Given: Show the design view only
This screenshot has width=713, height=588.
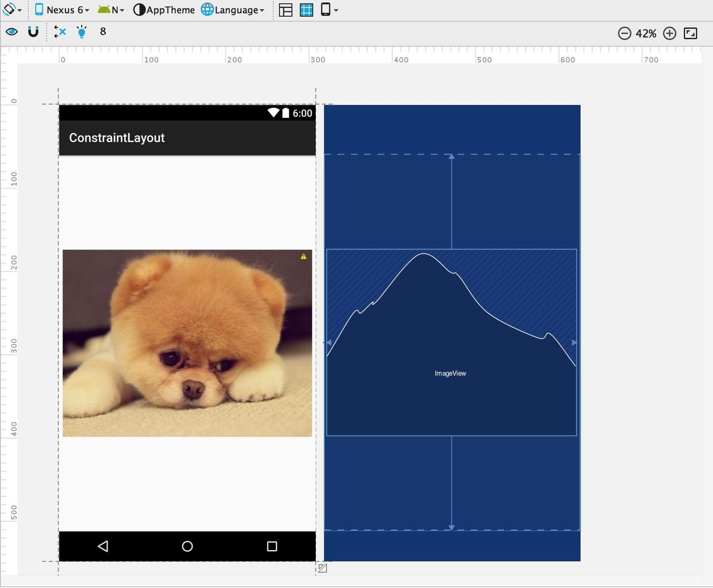Looking at the screenshot, I should click(286, 10).
